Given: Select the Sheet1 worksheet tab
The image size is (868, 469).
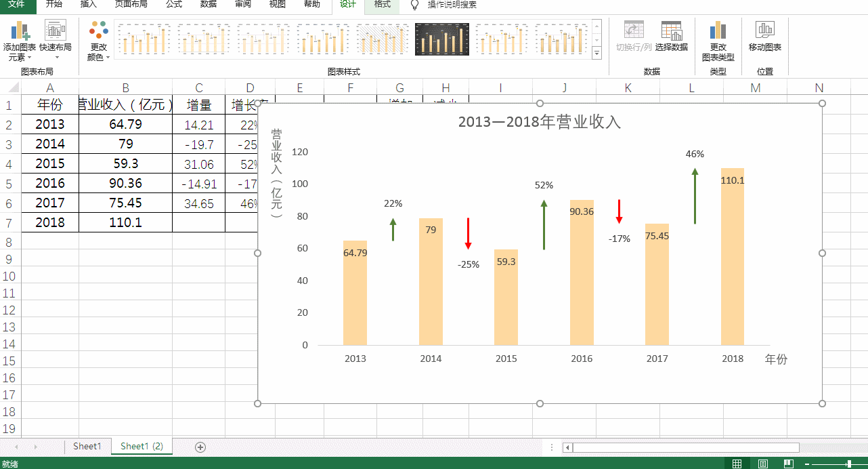Looking at the screenshot, I should click(x=87, y=447).
